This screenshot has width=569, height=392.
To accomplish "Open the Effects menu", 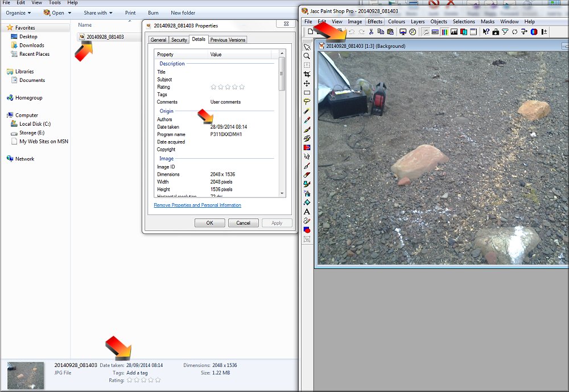I will [x=374, y=22].
